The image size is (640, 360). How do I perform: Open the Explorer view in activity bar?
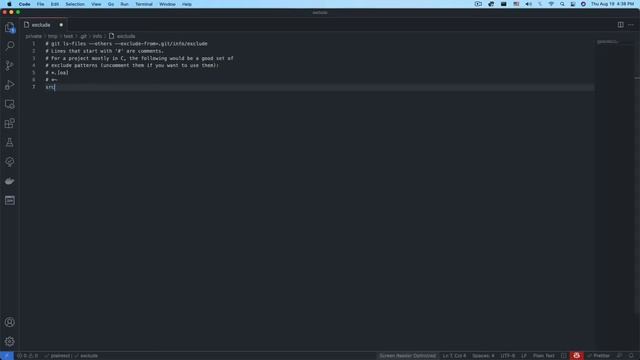(9, 27)
